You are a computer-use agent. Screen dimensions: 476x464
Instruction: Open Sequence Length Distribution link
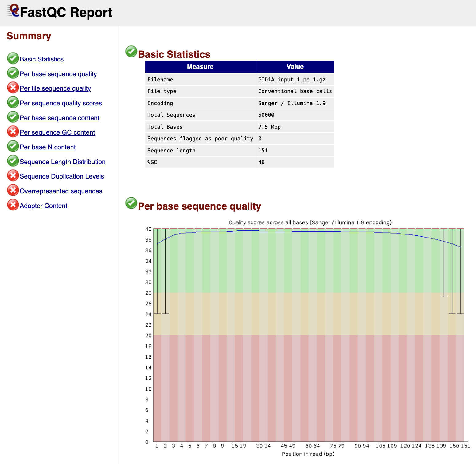(x=63, y=162)
